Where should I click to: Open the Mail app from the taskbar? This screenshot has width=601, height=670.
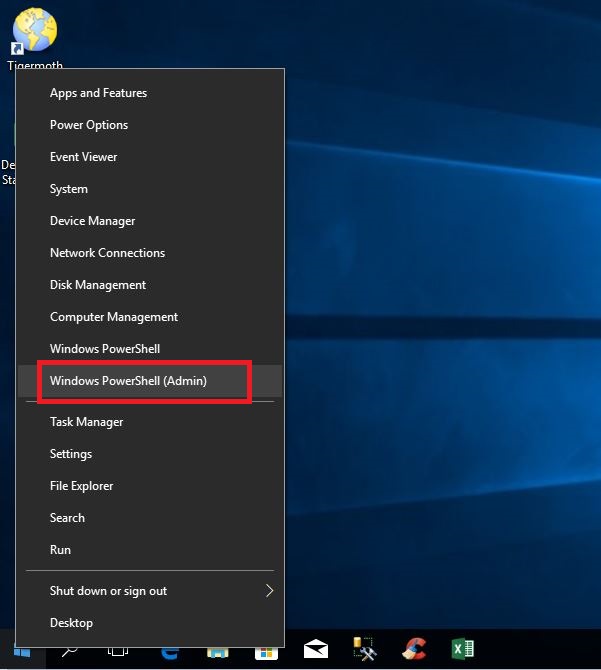[x=316, y=649]
